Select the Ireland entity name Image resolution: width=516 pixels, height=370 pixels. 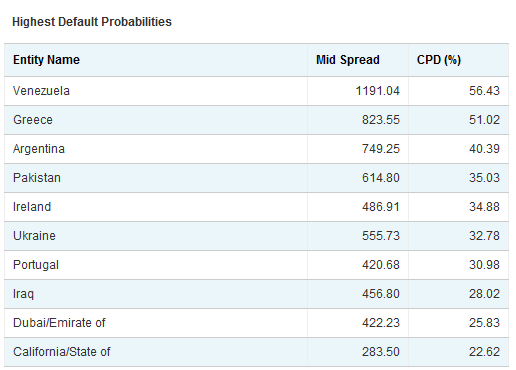tap(32, 207)
